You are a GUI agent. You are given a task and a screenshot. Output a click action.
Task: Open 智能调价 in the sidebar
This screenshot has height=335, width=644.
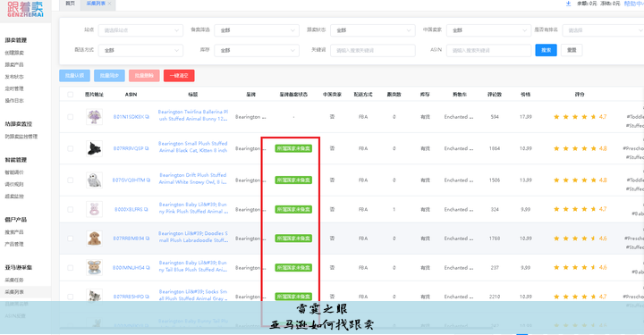(14, 172)
